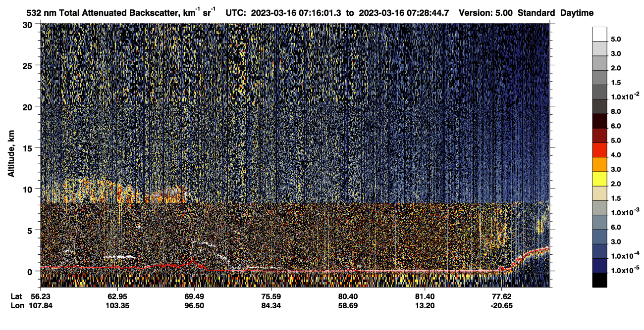This screenshot has width=644, height=330.
Task: Click the 'Lon' row label
Action: click(x=17, y=306)
